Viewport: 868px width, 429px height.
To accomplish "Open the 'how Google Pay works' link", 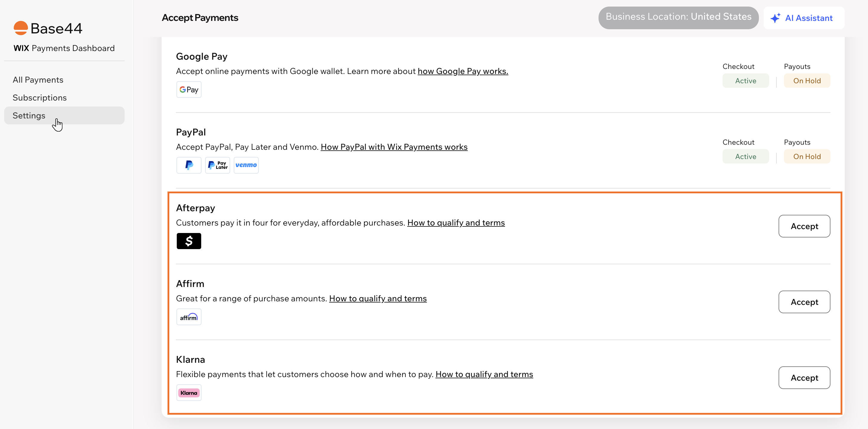I will point(463,71).
